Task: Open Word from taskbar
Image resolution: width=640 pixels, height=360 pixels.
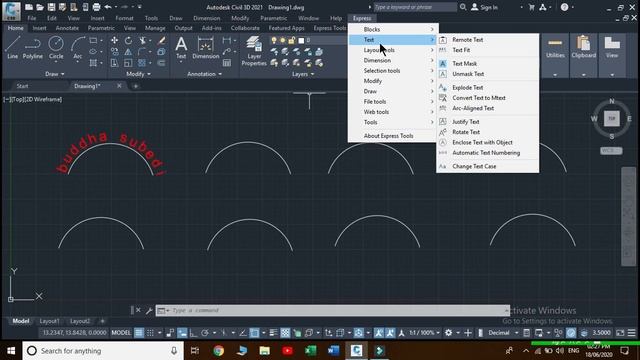Action: click(x=333, y=351)
